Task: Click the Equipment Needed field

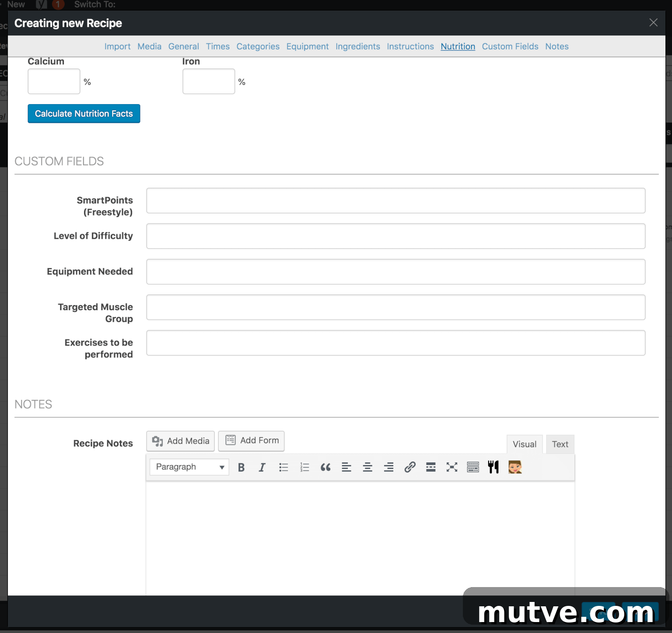Action: pos(395,272)
